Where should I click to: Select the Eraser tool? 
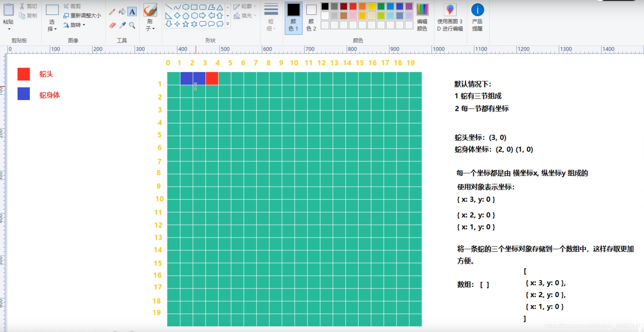pyautogui.click(x=112, y=25)
